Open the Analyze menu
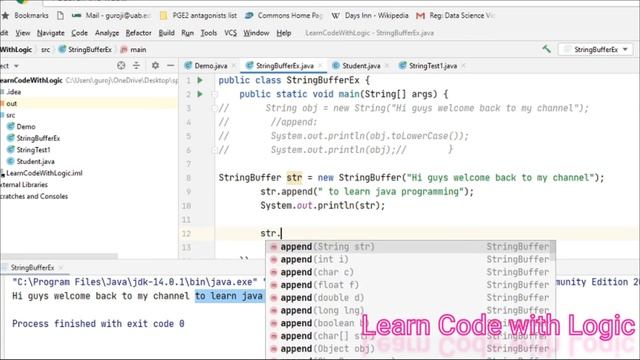The height and width of the screenshot is (360, 640). pyautogui.click(x=107, y=33)
